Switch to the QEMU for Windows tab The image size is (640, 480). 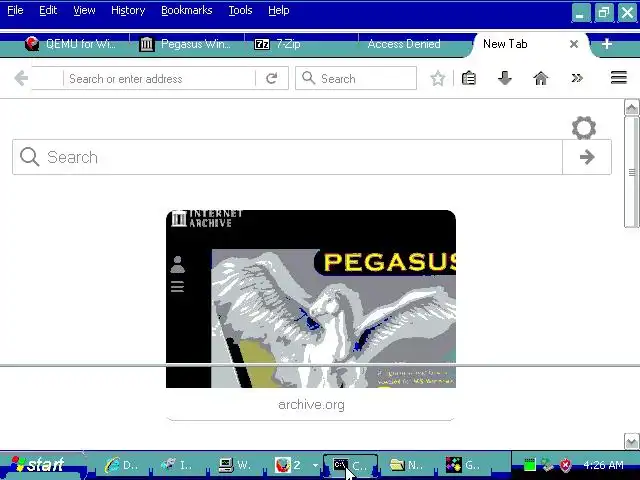click(x=70, y=44)
